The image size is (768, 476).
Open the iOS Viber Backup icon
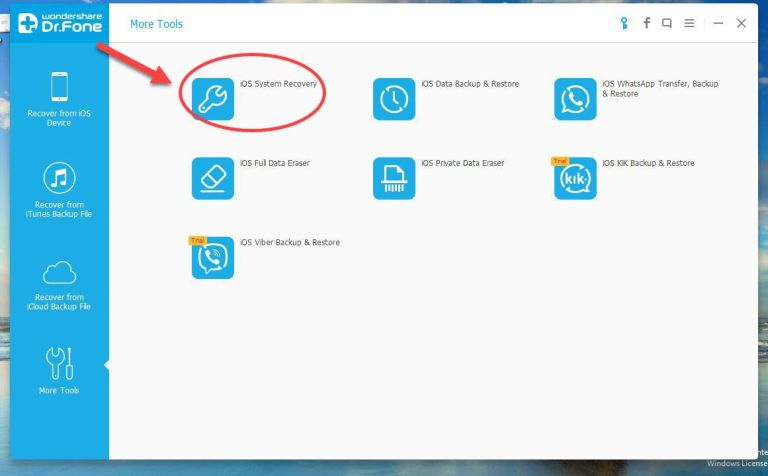pyautogui.click(x=213, y=258)
